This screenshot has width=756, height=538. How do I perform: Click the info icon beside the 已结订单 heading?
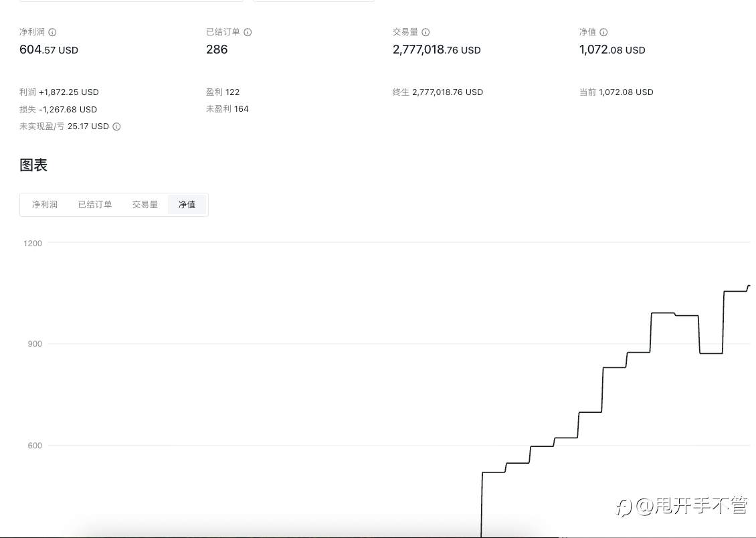pyautogui.click(x=248, y=32)
